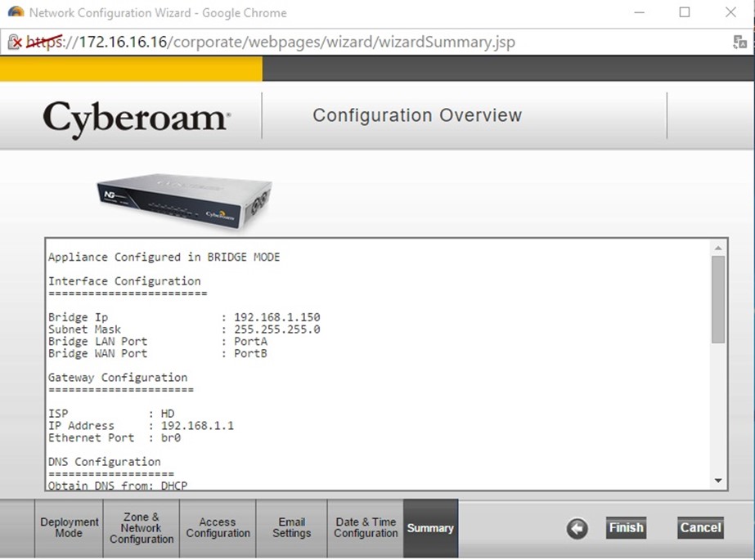The image size is (755, 560).
Task: Click the Chrome window favicon
Action: coord(16,12)
